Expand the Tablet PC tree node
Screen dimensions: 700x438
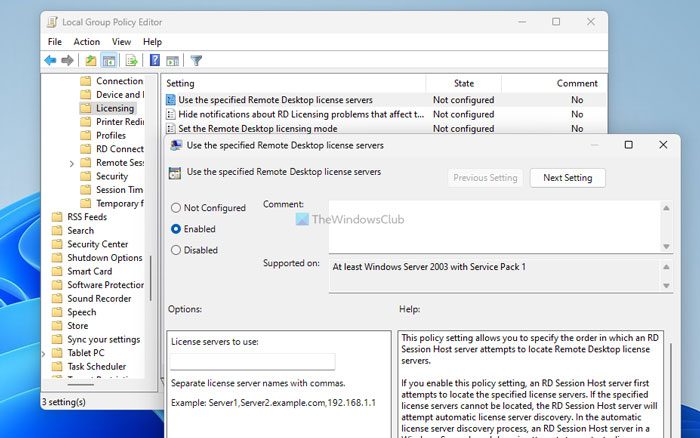pyautogui.click(x=43, y=354)
